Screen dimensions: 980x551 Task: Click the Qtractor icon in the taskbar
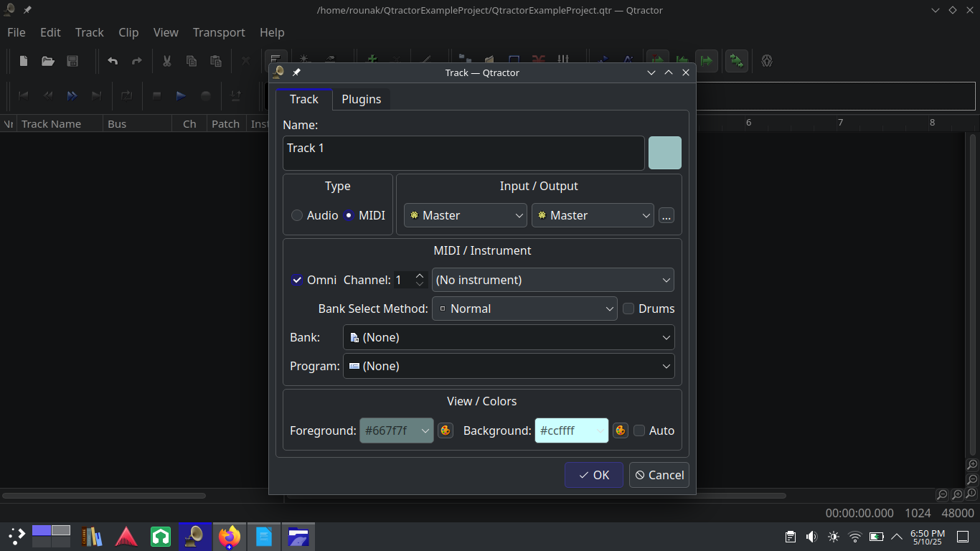194,536
